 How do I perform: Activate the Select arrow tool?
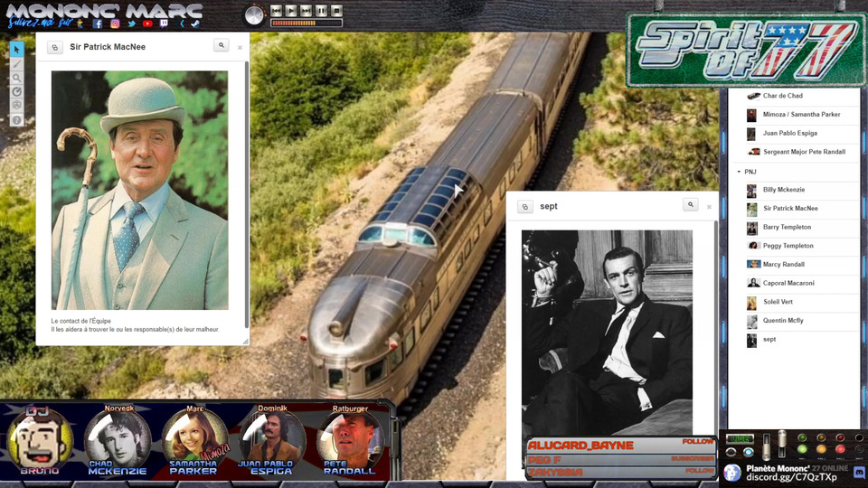(x=16, y=49)
